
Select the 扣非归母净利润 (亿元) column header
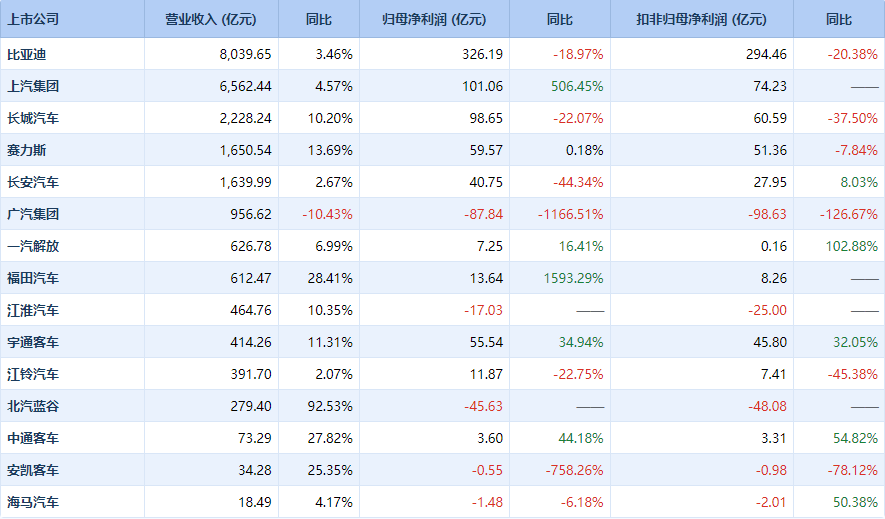click(701, 19)
